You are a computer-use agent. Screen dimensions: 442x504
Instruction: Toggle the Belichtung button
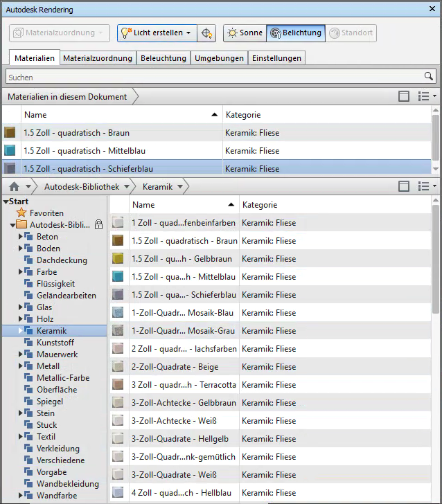pyautogui.click(x=296, y=33)
